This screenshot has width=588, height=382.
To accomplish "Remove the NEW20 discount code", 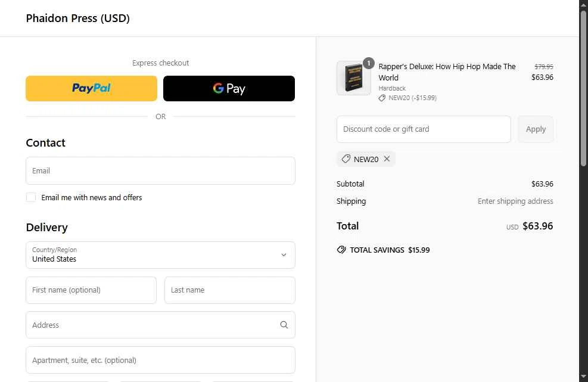I will click(x=387, y=159).
